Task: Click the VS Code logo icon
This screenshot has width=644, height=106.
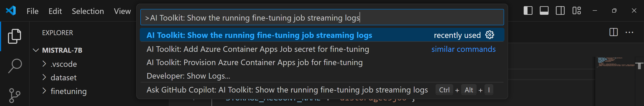Action: 11,11
